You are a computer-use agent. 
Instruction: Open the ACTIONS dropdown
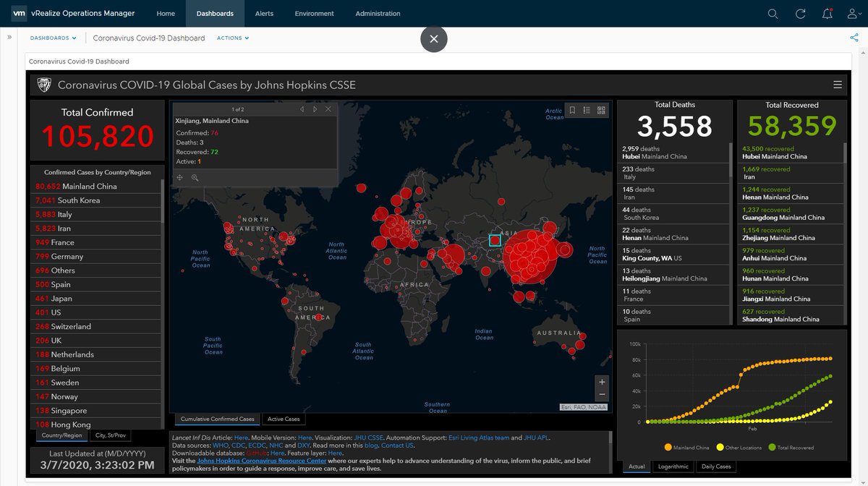coord(233,38)
